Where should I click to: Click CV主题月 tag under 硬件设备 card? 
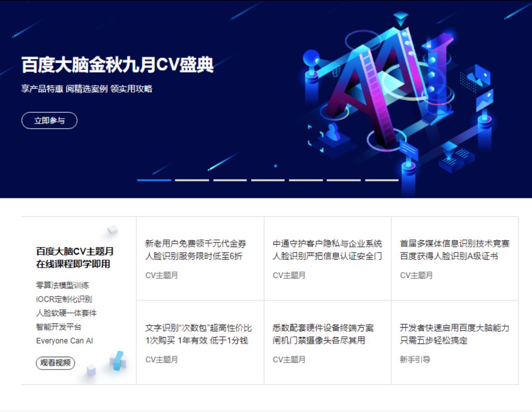click(289, 359)
